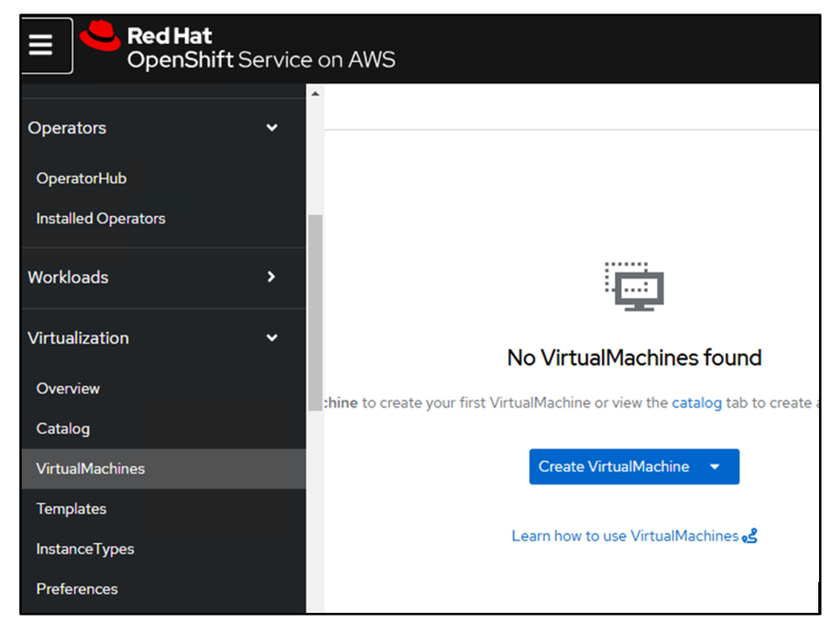Viewport: 840px width, 629px height.
Task: Click the empty-state virtual machine monitor icon
Action: (x=635, y=287)
